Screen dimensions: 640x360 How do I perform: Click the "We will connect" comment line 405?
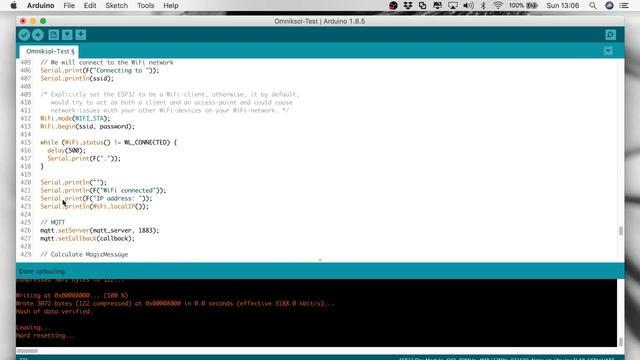pos(107,62)
